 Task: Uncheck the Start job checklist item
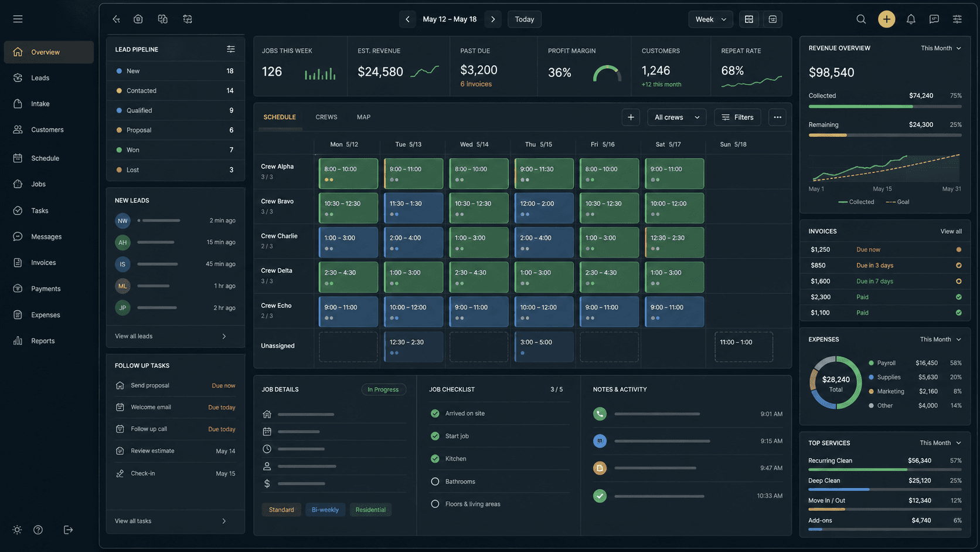click(435, 436)
